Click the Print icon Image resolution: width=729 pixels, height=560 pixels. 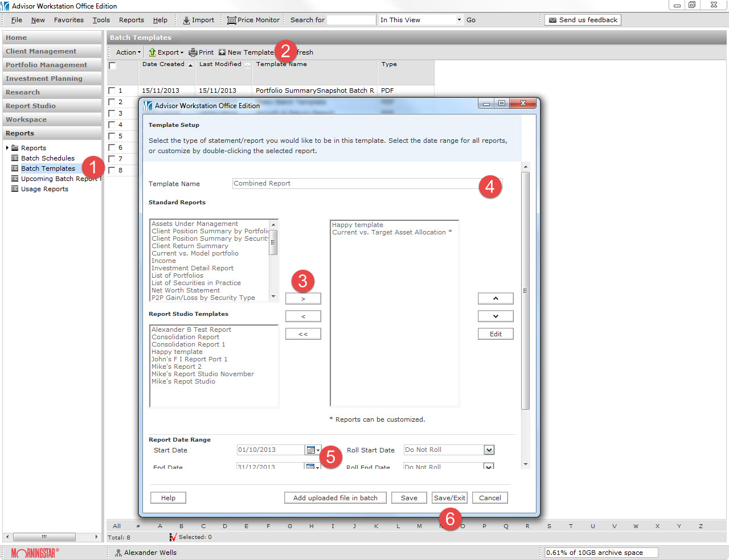(193, 52)
